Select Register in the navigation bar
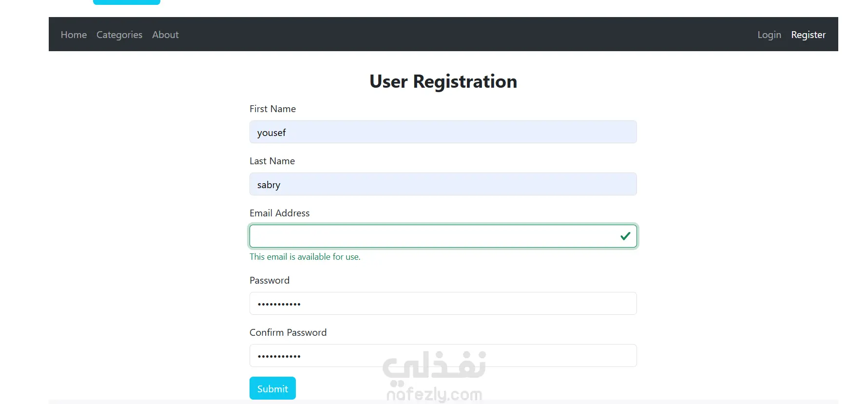Screen dimensions: 868x404 point(808,35)
